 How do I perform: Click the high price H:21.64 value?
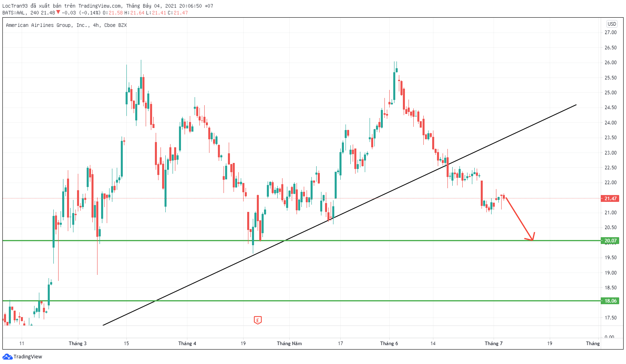[x=134, y=13]
